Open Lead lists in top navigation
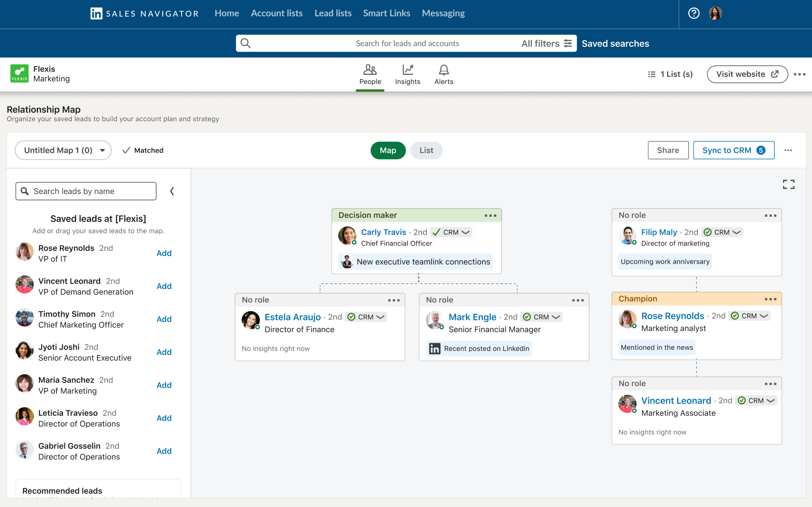The height and width of the screenshot is (507, 812). click(x=333, y=13)
